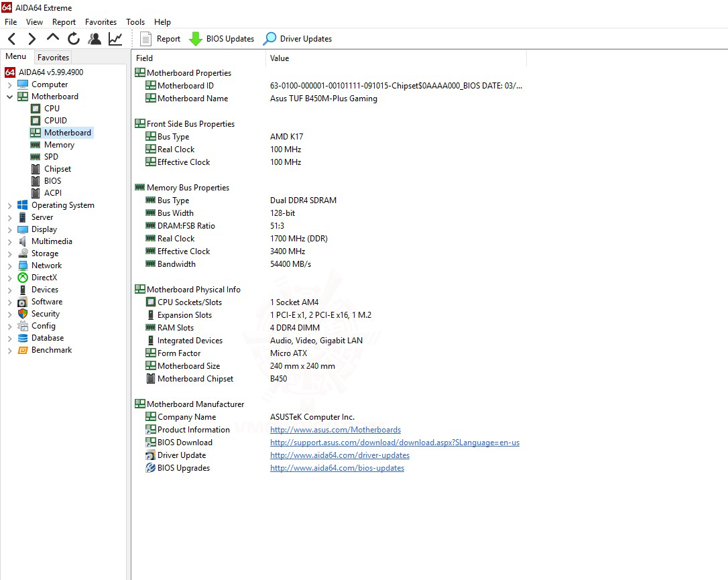The image size is (728, 580).
Task: Expand the Display tree node
Action: point(10,230)
